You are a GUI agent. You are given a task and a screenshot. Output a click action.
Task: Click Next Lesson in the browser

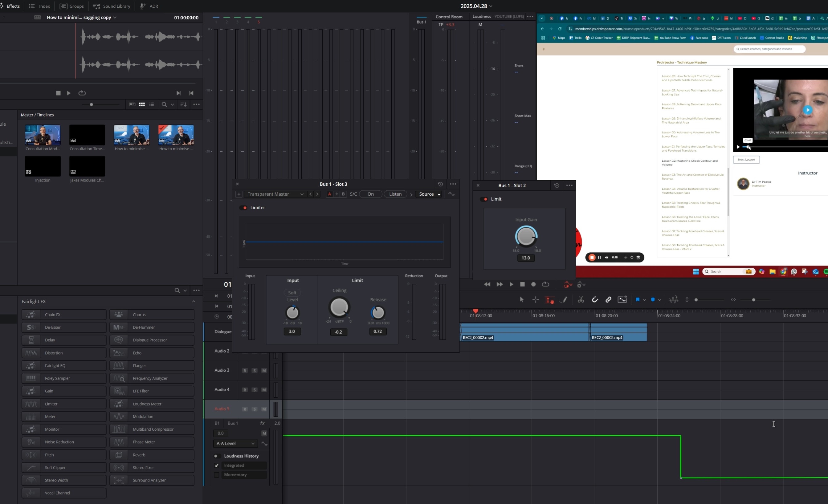746,160
